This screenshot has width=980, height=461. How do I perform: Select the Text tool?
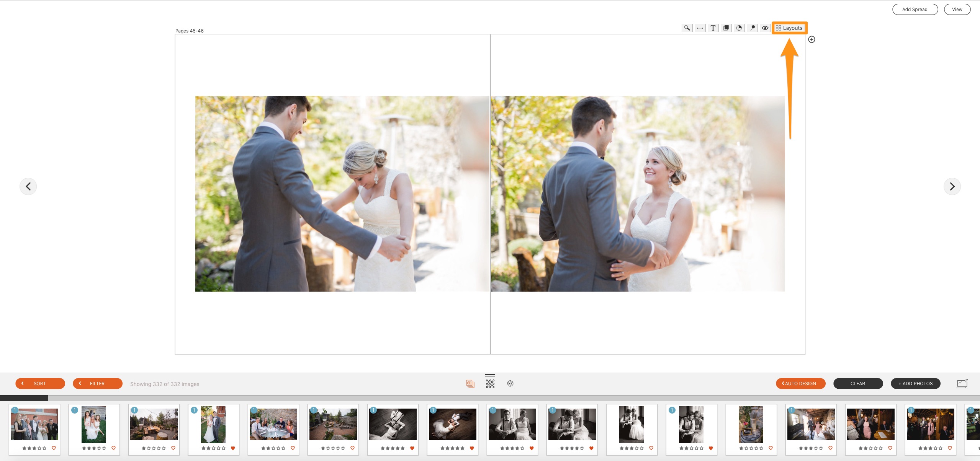713,28
